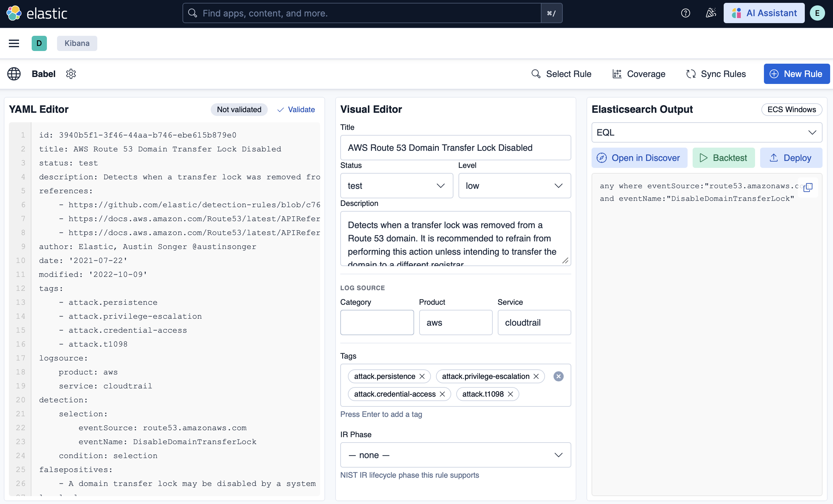The image size is (833, 504).
Task: Click the Not validated badge
Action: click(x=239, y=110)
